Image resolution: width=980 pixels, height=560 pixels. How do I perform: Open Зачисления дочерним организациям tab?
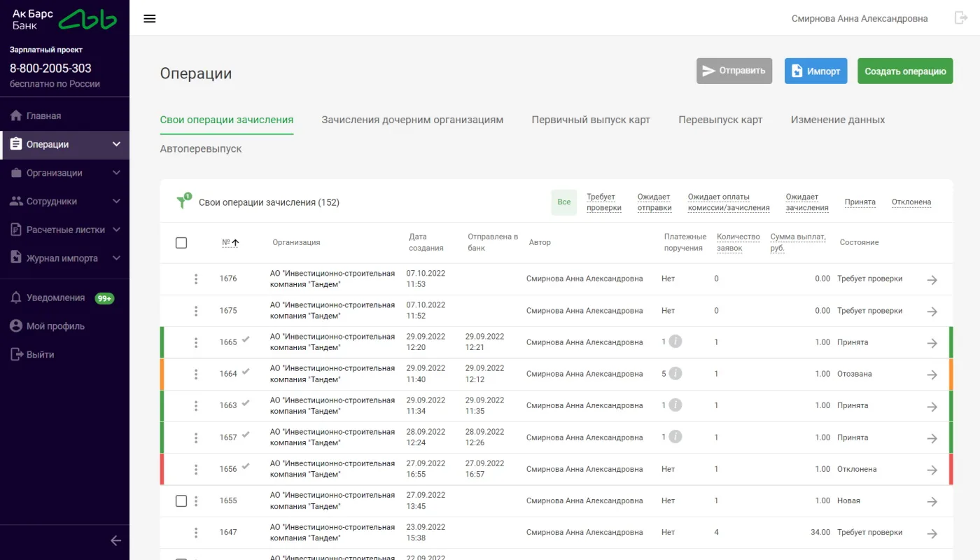[412, 120]
